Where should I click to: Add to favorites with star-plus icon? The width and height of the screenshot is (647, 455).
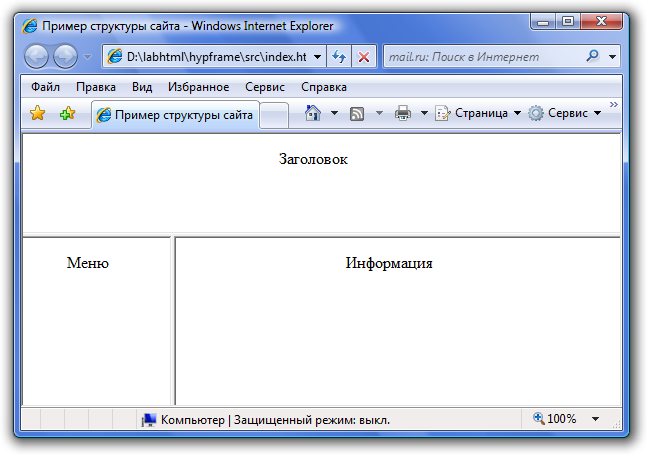67,113
